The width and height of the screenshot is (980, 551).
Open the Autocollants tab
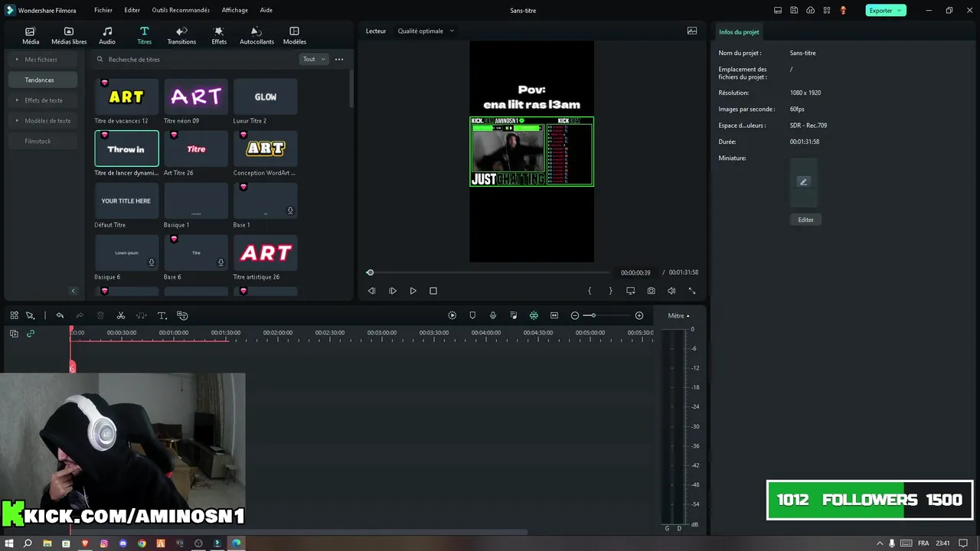[256, 36]
